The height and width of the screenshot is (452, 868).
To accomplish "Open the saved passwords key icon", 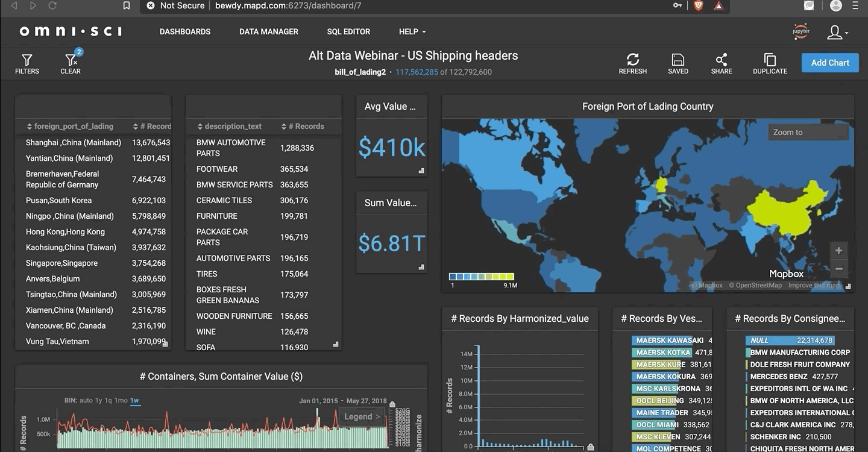I will [x=678, y=5].
